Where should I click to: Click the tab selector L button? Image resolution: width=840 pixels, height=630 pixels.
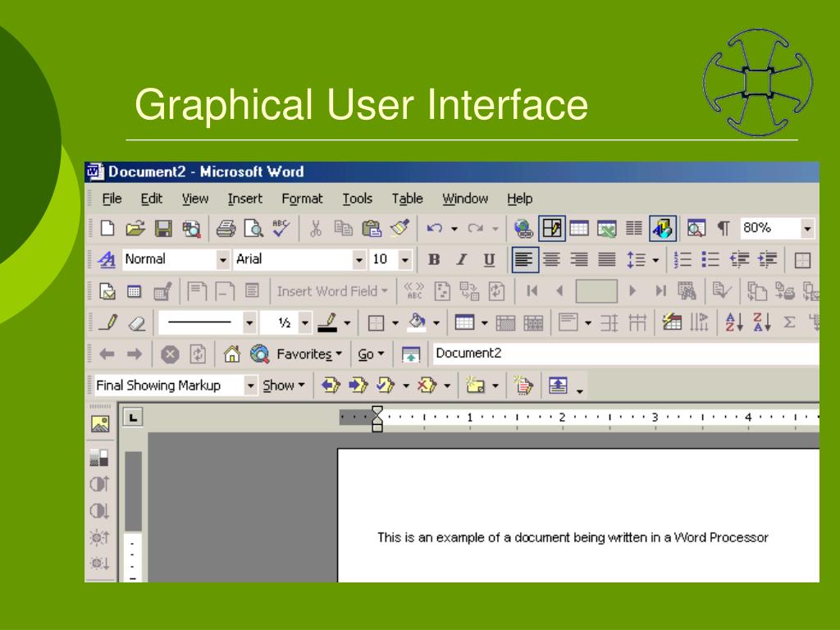133,418
